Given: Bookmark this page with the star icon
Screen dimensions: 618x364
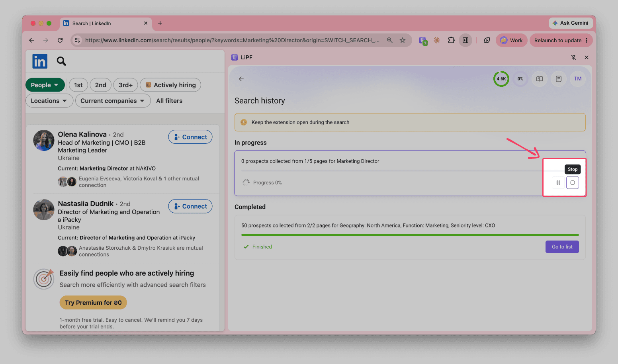Looking at the screenshot, I should tap(403, 40).
